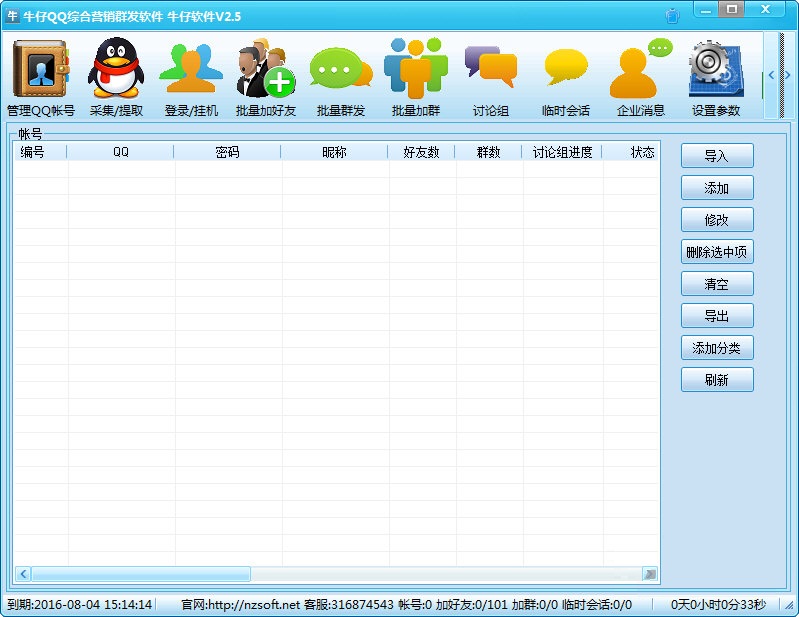Viewport: 799px width, 617px height.
Task: Click the horizontal scrollbar left arrow
Action: (x=23, y=574)
